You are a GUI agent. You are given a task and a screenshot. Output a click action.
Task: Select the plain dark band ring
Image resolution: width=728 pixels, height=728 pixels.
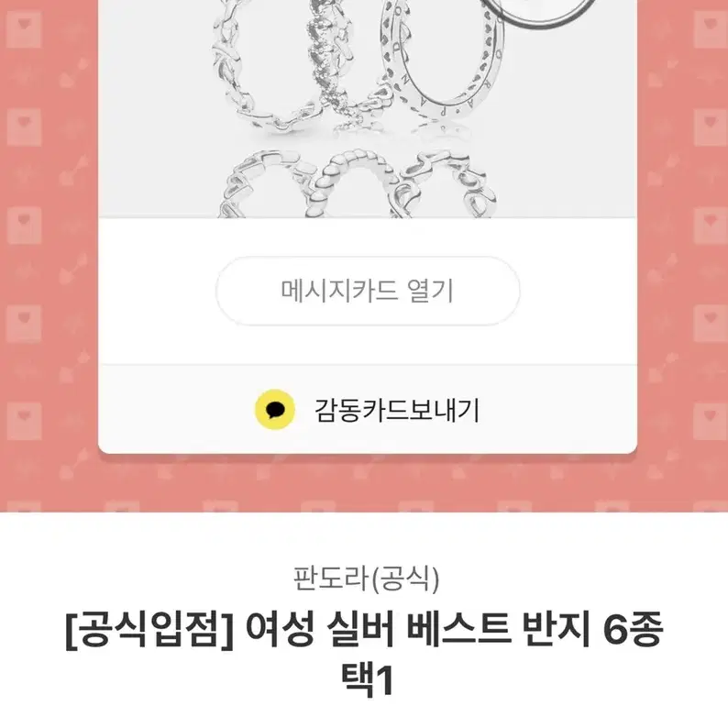pos(538,14)
